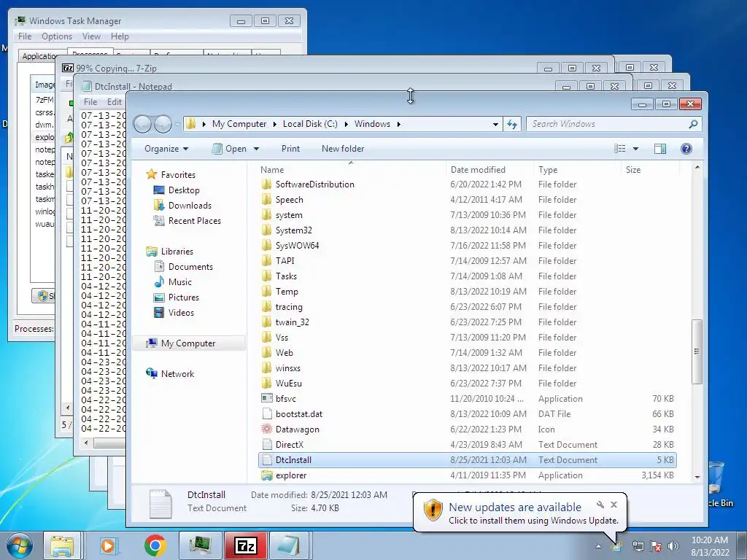Viewport: 747px width, 560px height.
Task: Click New folder in the Explorer toolbar
Action: click(x=343, y=149)
